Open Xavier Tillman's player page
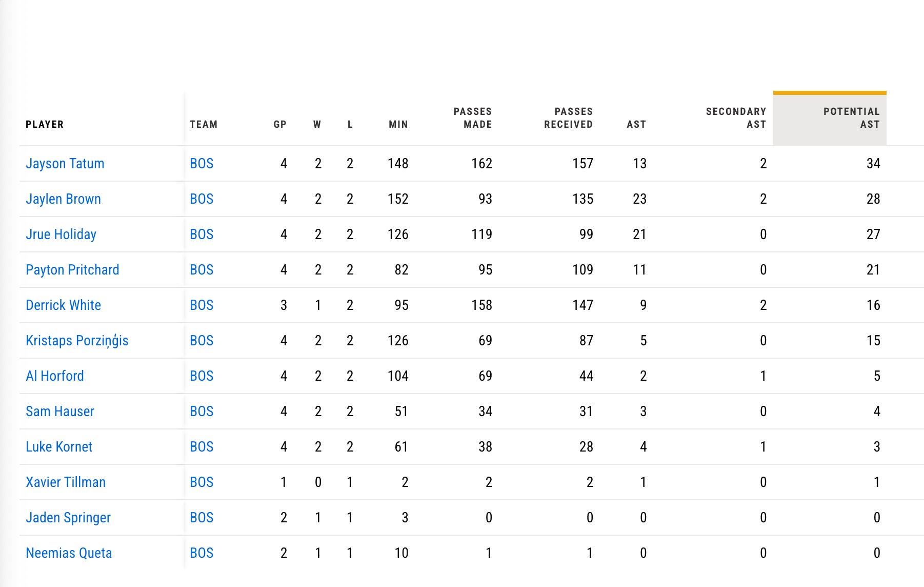The width and height of the screenshot is (924, 587). tap(66, 482)
